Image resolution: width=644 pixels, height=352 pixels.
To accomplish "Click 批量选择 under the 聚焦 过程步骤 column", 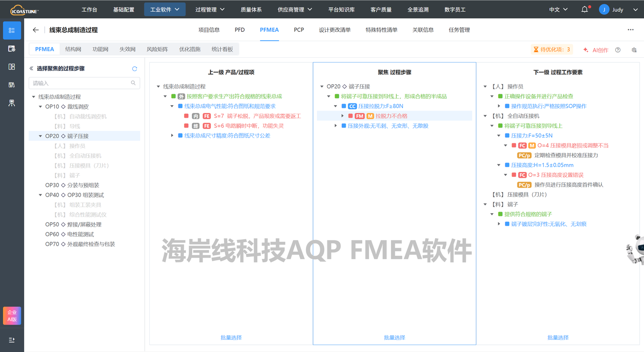I will pyautogui.click(x=394, y=337).
